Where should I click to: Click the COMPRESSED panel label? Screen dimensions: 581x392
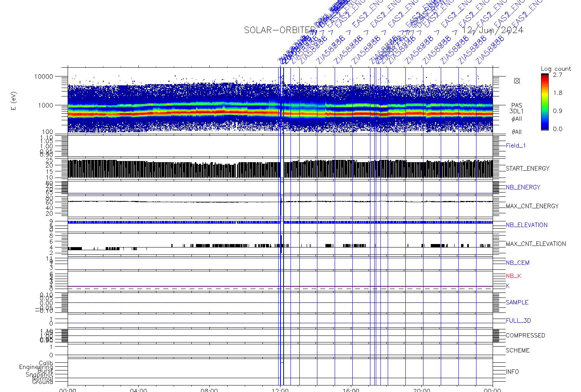tap(525, 336)
